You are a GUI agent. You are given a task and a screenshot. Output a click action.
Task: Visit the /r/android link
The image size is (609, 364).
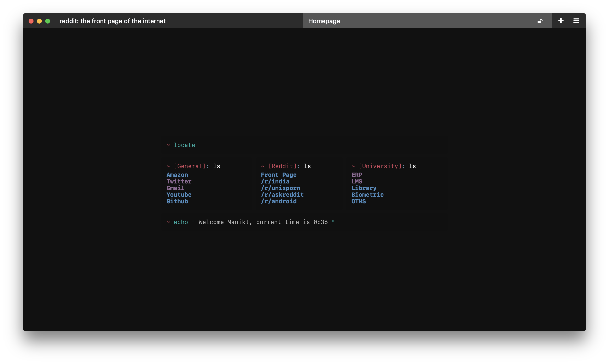tap(279, 201)
